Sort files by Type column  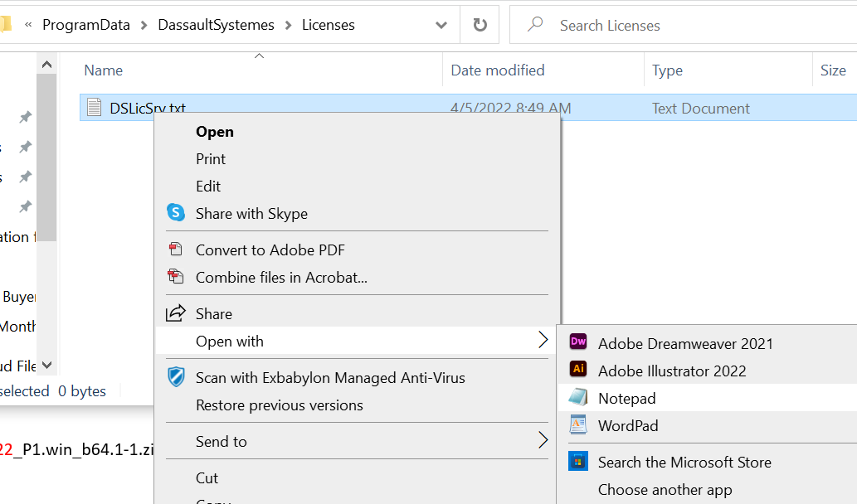click(667, 70)
